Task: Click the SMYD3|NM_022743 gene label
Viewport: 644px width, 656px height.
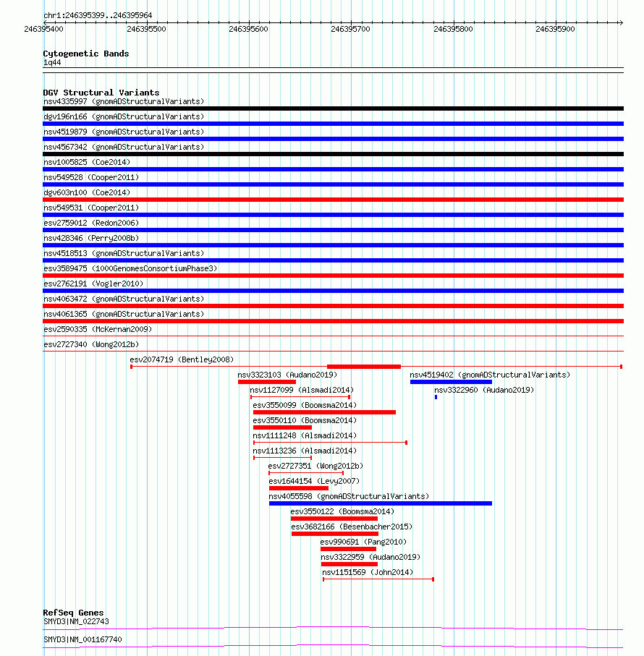Action: (76, 622)
